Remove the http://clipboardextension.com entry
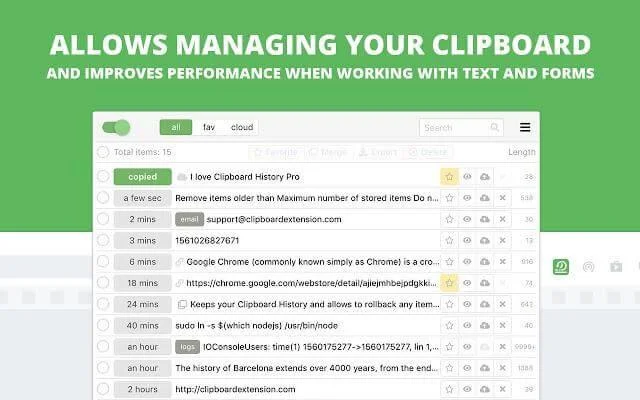 (502, 389)
